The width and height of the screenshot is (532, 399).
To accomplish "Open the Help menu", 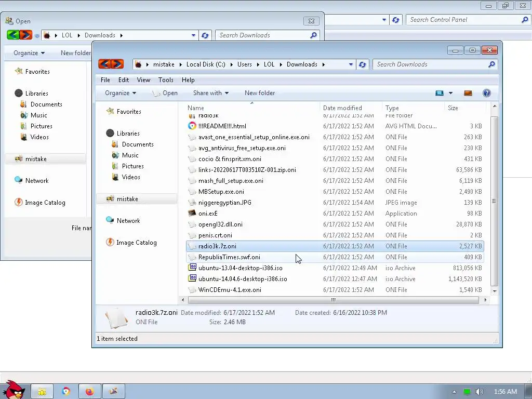I will tap(188, 80).
